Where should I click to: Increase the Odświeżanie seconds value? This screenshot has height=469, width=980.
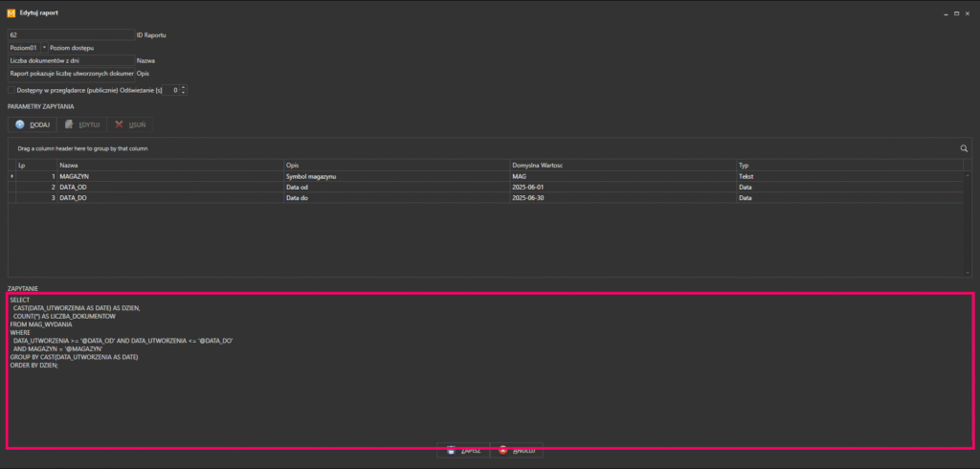click(x=183, y=87)
